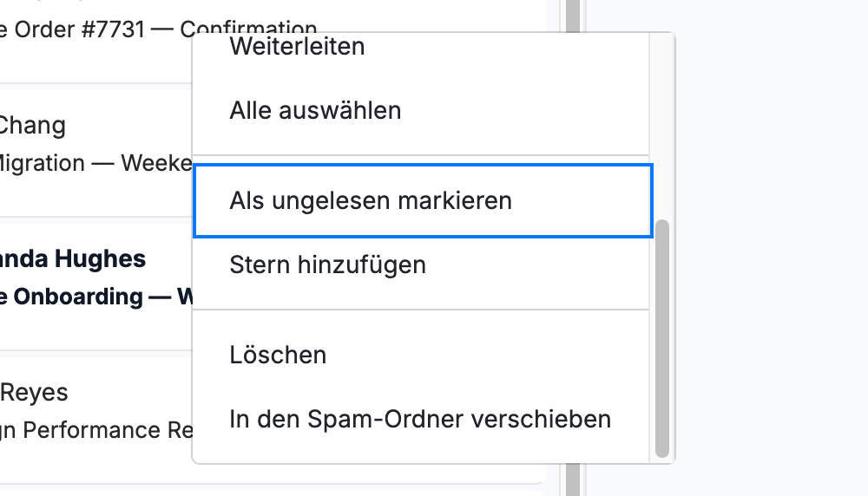
Task: Click blank space under Hughes Onboarding subject
Action: [94, 330]
